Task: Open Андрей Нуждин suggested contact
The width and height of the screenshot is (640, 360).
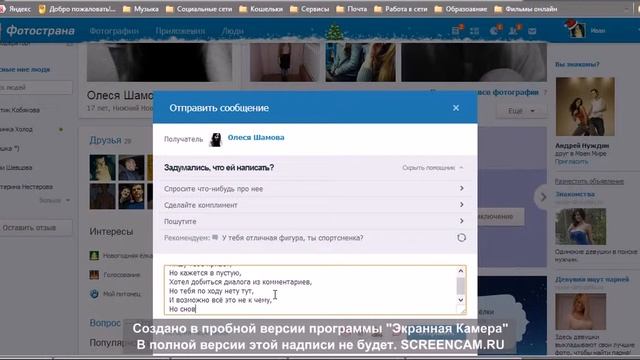Action: click(x=582, y=146)
